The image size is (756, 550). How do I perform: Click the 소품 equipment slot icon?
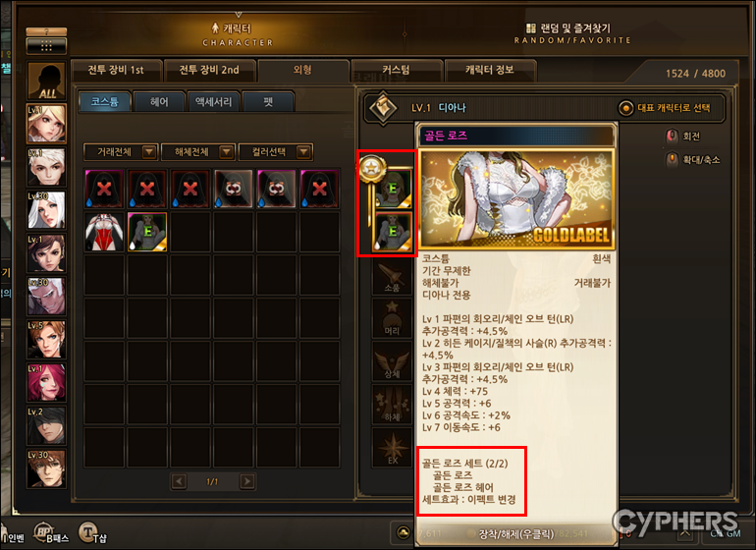(x=392, y=278)
